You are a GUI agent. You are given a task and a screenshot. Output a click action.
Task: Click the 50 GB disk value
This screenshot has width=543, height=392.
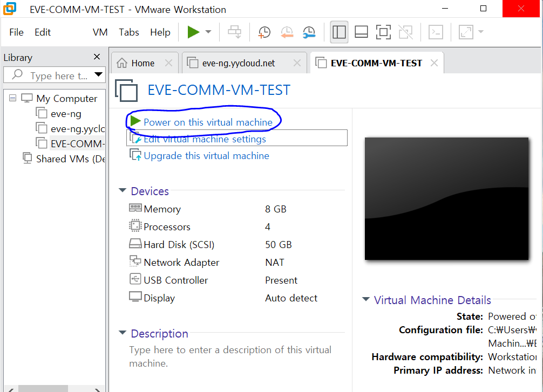tap(279, 245)
